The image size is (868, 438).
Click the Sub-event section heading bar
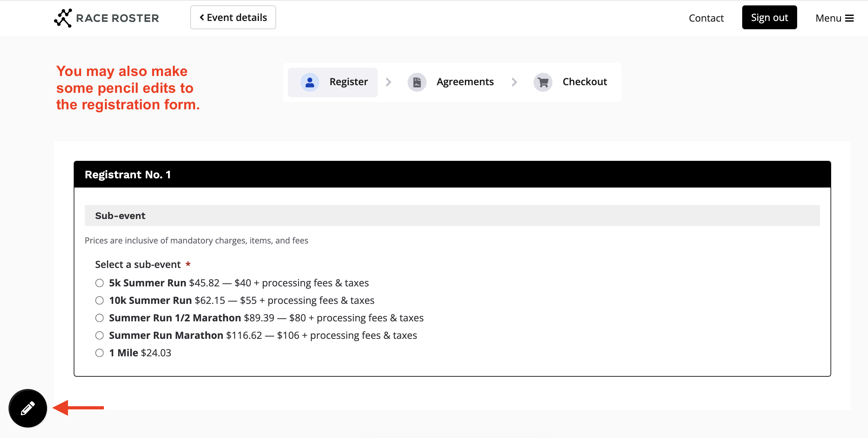[452, 216]
